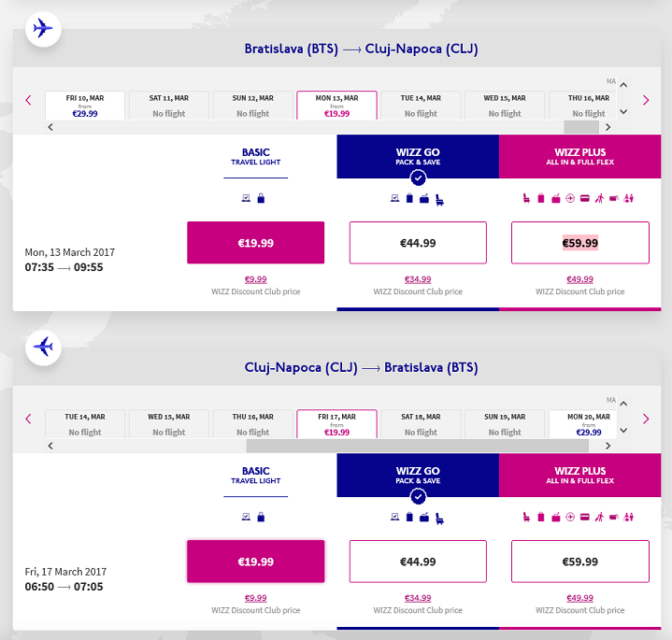This screenshot has width=672, height=640.
Task: Choose return WIZZ PLUS fare €59.99
Action: [x=580, y=562]
